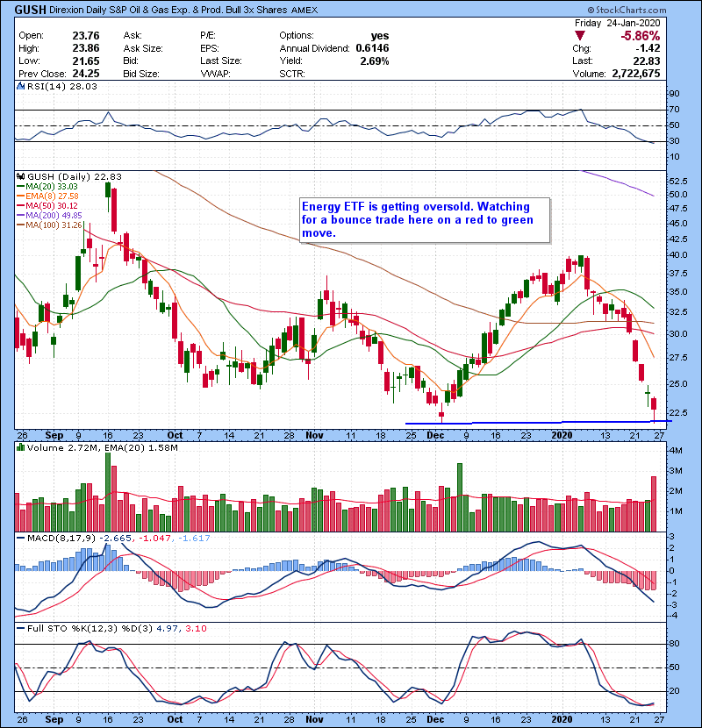Click the Last Size label
The width and height of the screenshot is (702, 728).
tap(221, 61)
